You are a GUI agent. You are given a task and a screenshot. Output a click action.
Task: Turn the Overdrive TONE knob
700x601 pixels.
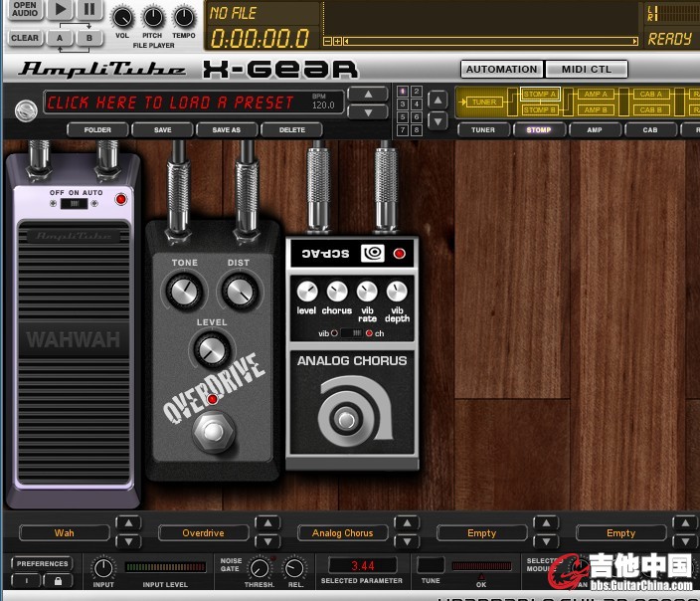pyautogui.click(x=184, y=292)
